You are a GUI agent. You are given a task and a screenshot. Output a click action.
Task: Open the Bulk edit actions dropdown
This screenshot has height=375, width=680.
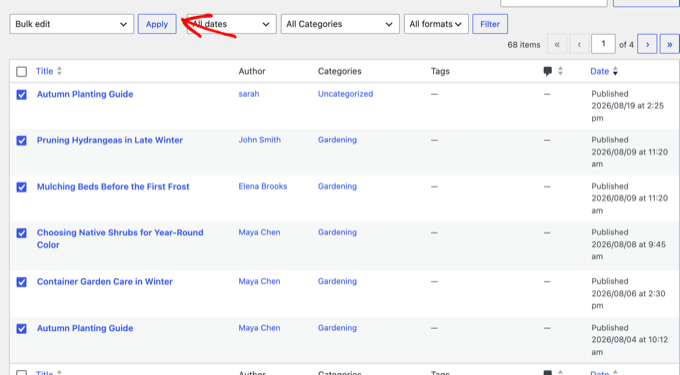click(x=72, y=24)
